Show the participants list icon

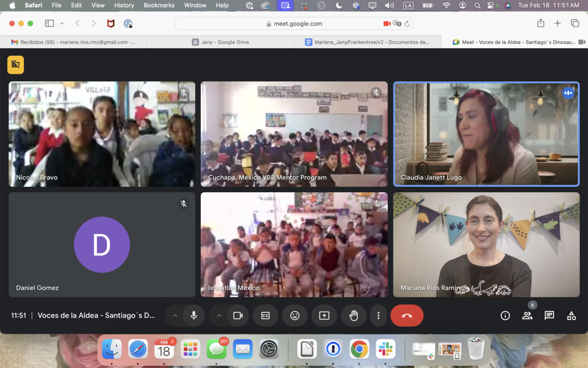[527, 316]
